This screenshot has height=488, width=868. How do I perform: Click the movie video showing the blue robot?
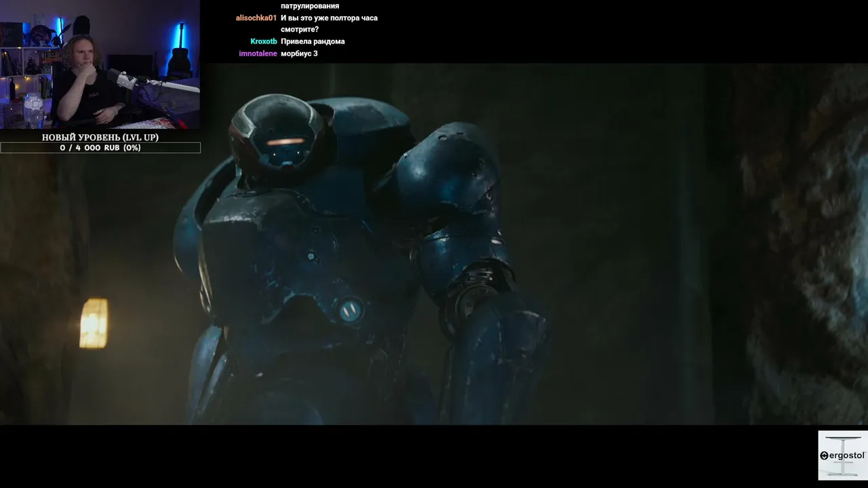click(x=434, y=244)
